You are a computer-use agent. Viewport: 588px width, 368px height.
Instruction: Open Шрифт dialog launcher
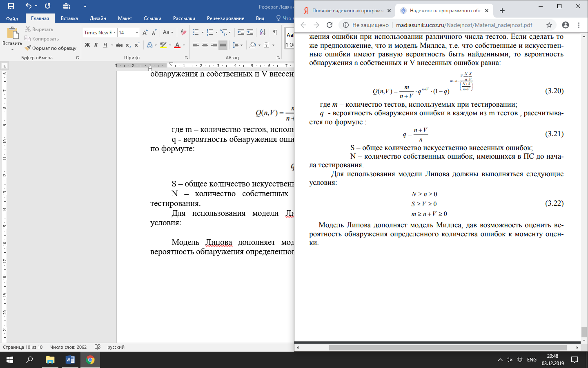click(186, 58)
